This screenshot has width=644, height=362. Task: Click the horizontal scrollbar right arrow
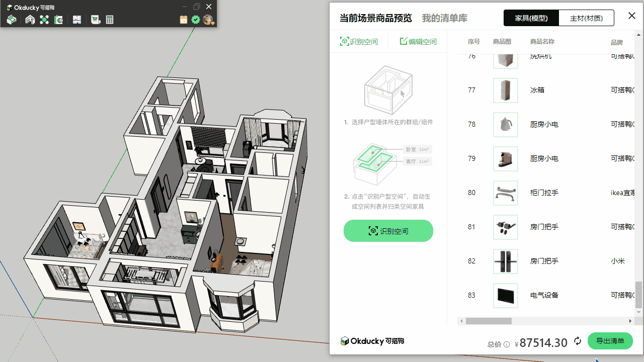click(630, 321)
